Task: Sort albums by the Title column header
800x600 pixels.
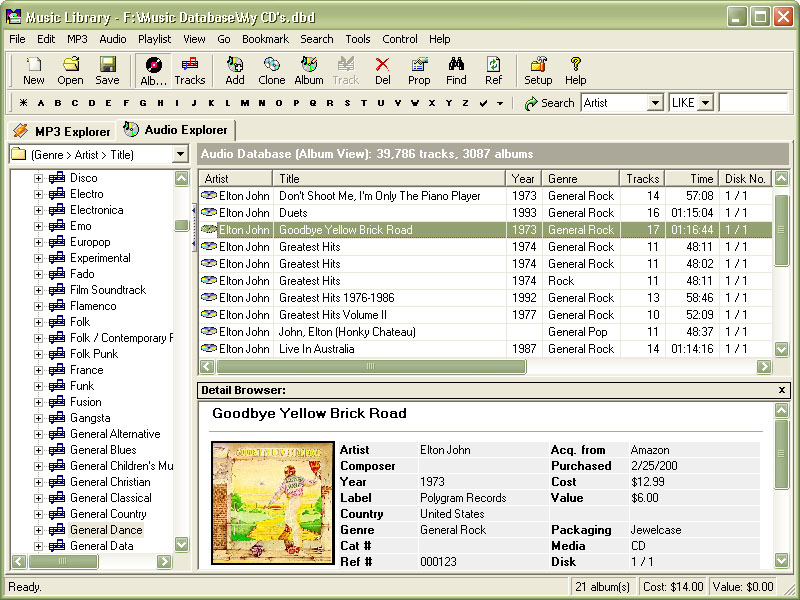Action: (x=389, y=179)
